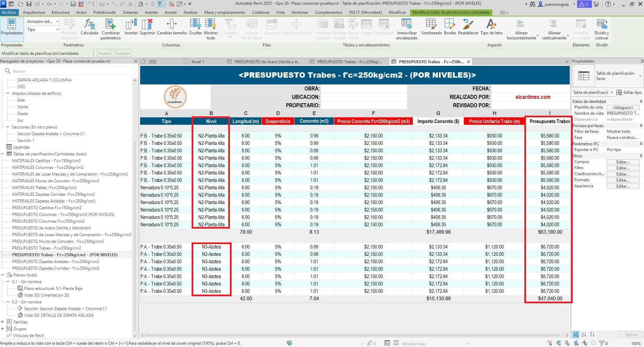Image resolution: width=644 pixels, height=347 pixels.
Task: Switch to the Nivel 1 view tab
Action: click(x=197, y=62)
